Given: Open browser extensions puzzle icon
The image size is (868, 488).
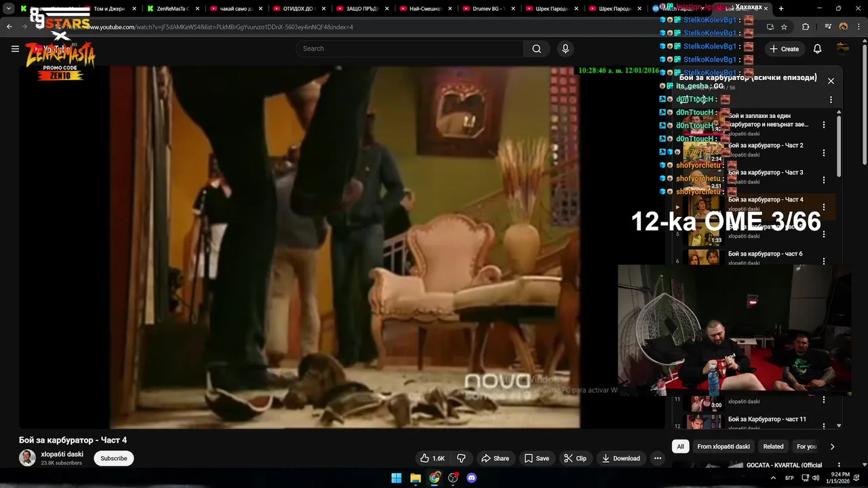Looking at the screenshot, I should coord(806,27).
